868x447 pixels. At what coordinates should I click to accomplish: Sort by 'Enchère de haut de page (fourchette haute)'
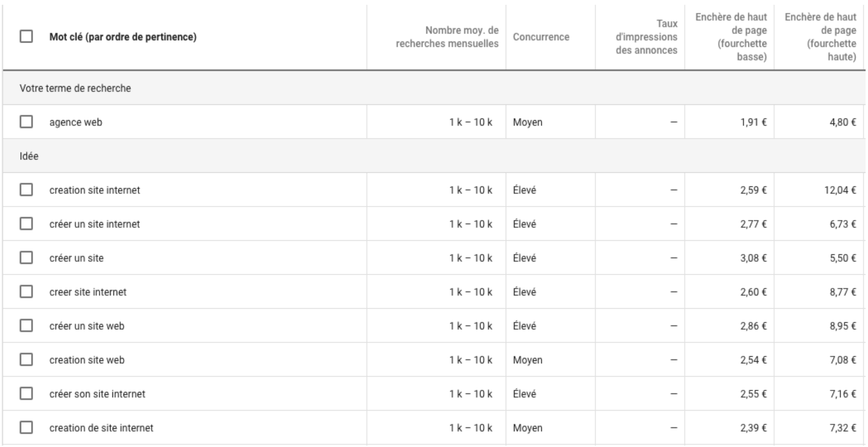(x=820, y=37)
